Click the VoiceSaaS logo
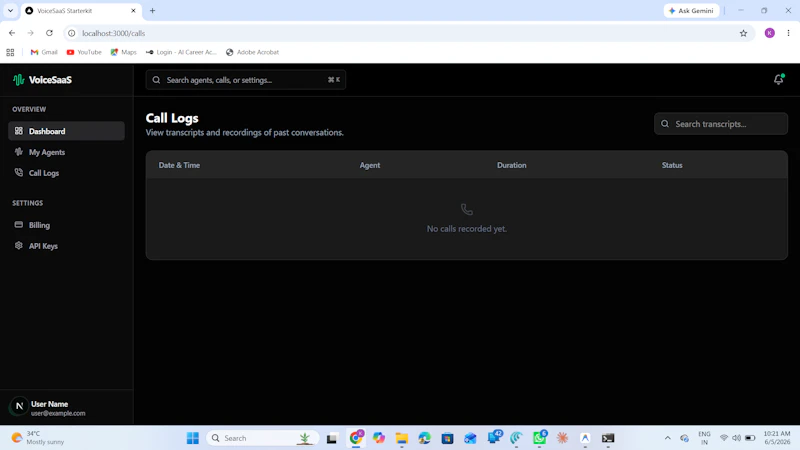The height and width of the screenshot is (450, 800). pos(42,80)
